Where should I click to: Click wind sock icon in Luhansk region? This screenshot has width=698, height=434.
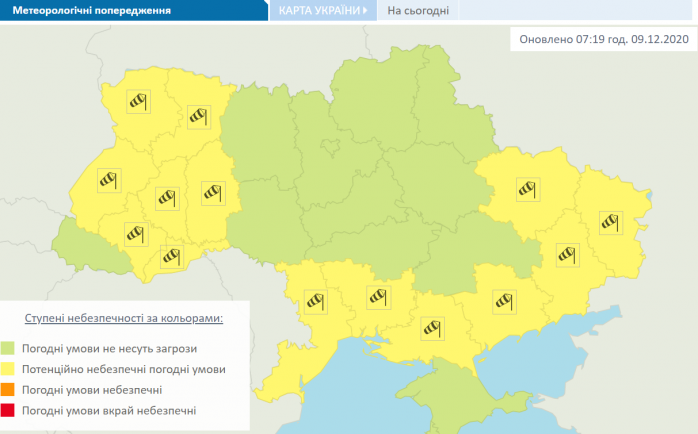609,221
